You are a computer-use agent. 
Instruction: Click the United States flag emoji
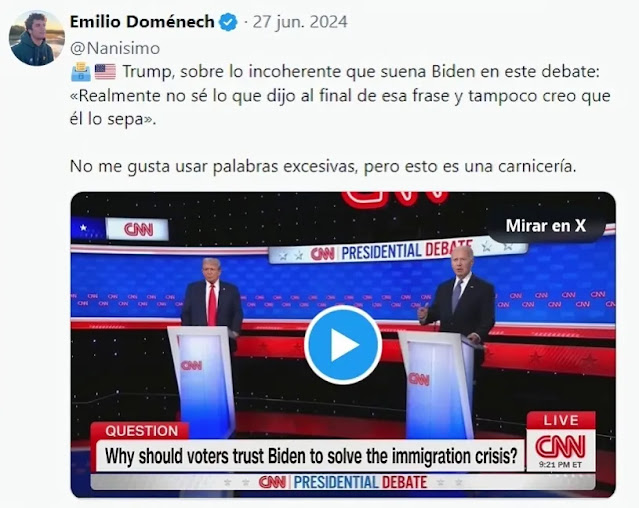pos(105,72)
